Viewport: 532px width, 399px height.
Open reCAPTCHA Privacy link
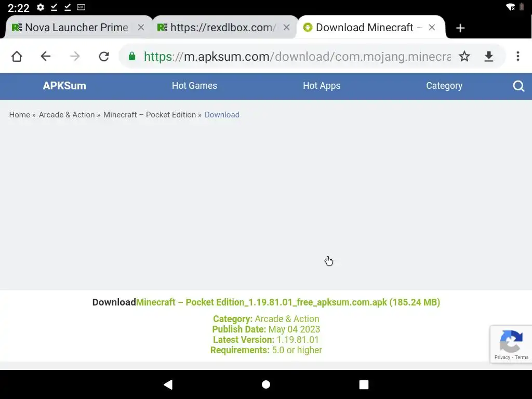point(502,357)
